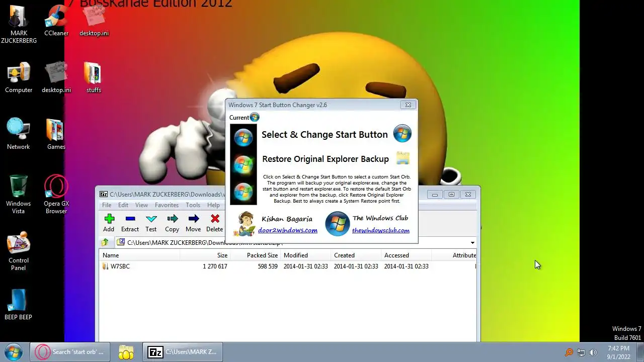644x362 pixels.
Task: Sort by the Modified column header
Action: tap(305, 255)
